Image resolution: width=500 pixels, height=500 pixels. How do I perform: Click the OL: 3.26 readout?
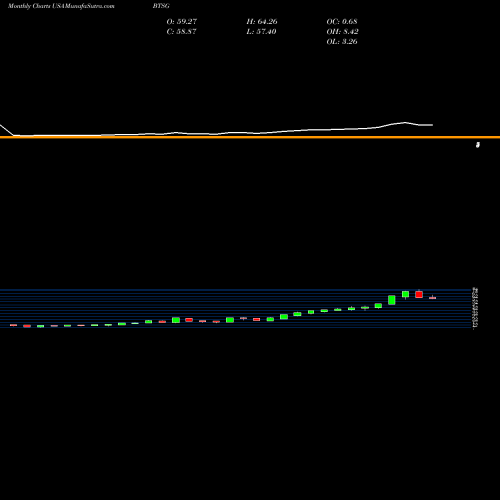point(342,41)
